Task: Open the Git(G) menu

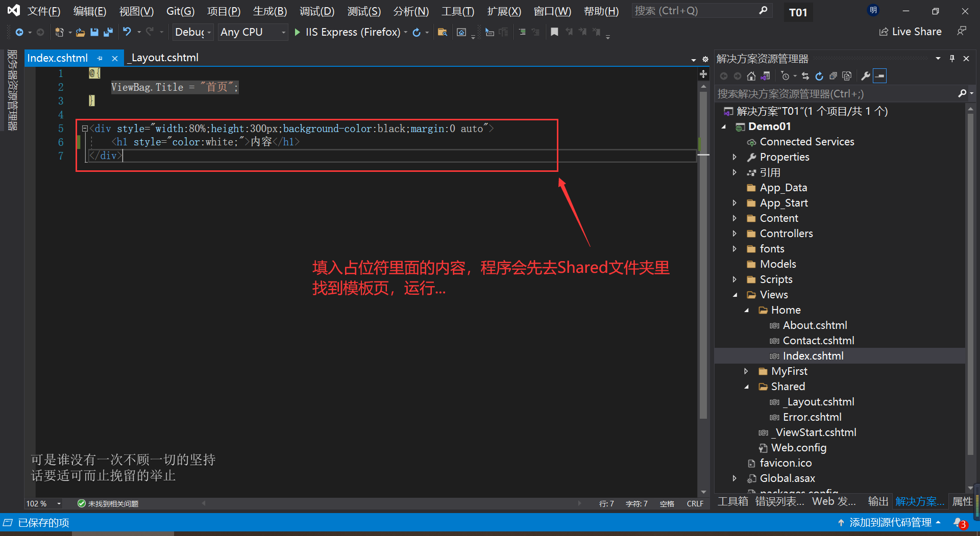Action: (180, 11)
